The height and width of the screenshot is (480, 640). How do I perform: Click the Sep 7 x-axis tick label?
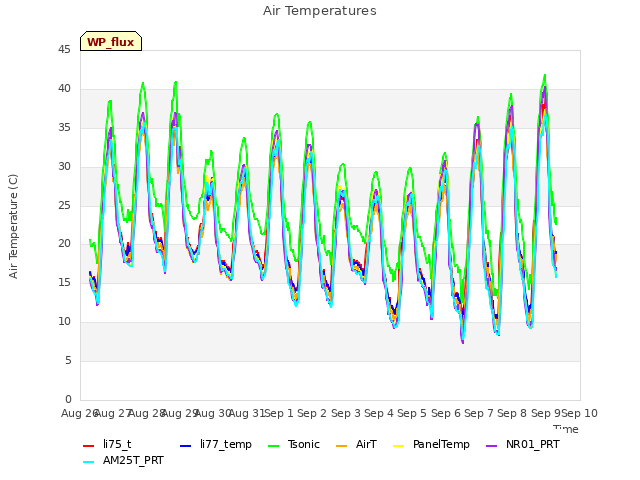click(x=479, y=413)
